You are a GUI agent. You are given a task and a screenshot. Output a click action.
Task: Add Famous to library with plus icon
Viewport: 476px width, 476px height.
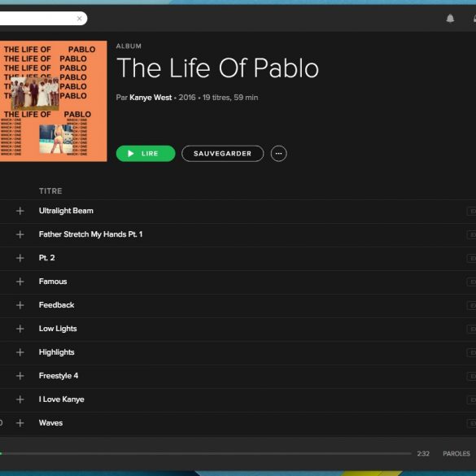(20, 282)
